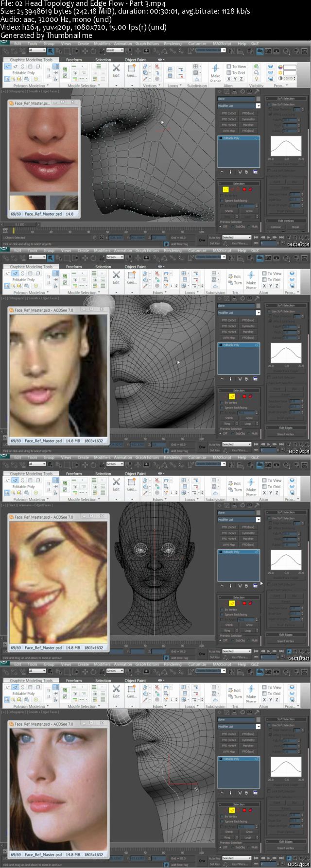Expand the Vertices ribbon panel in 00:06:01 frame
311x868 pixels.
coord(151,86)
